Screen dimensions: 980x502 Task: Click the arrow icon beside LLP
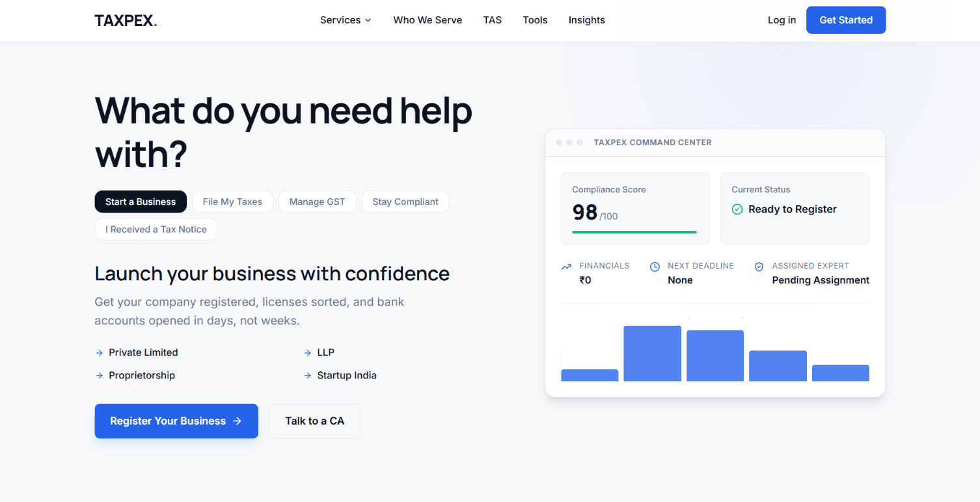coord(308,353)
